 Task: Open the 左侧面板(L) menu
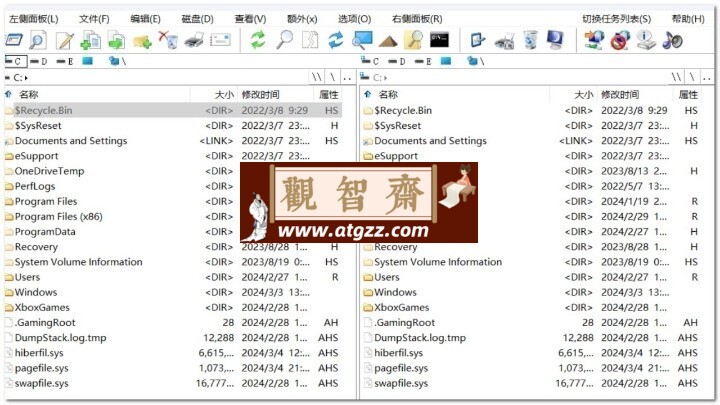pyautogui.click(x=34, y=19)
